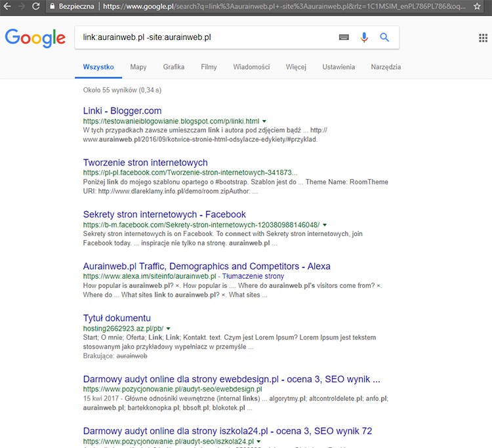Switch to the Grafika tab
Screen dimensions: 492x448
pyautogui.click(x=174, y=67)
